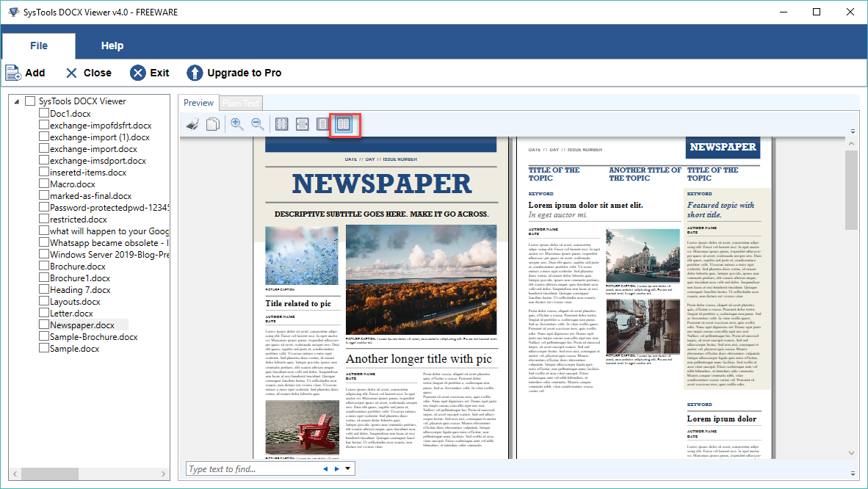Check the Newspaper.docx checkbox
Viewport: 868px width, 489px height.
[x=44, y=324]
